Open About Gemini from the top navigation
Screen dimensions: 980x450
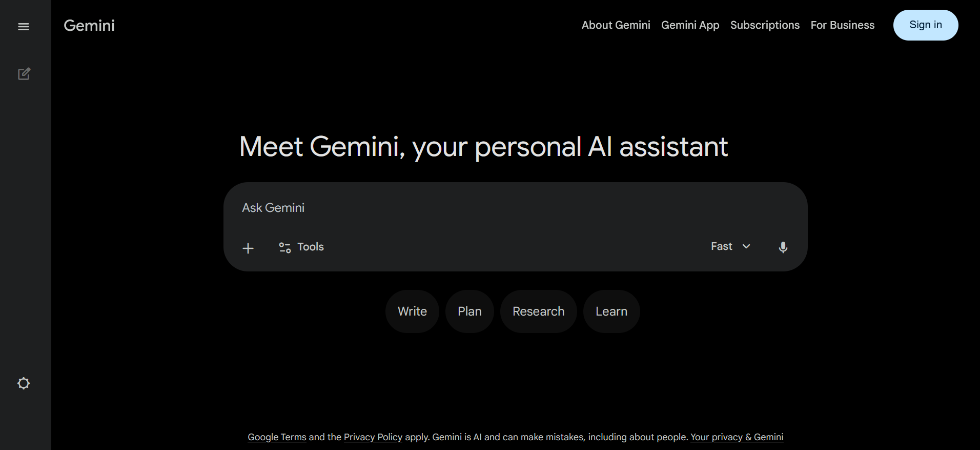[616, 25]
